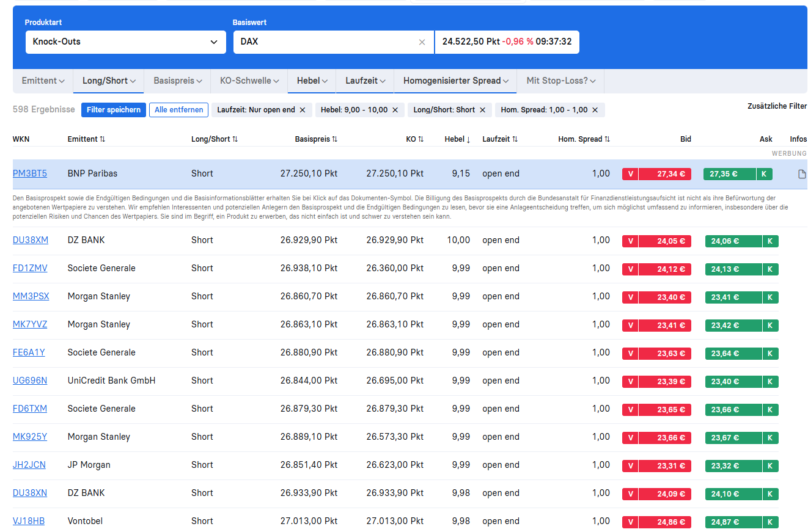The width and height of the screenshot is (808, 532).
Task: Expand the Mit Stop-Loss? filter
Action: click(x=561, y=81)
